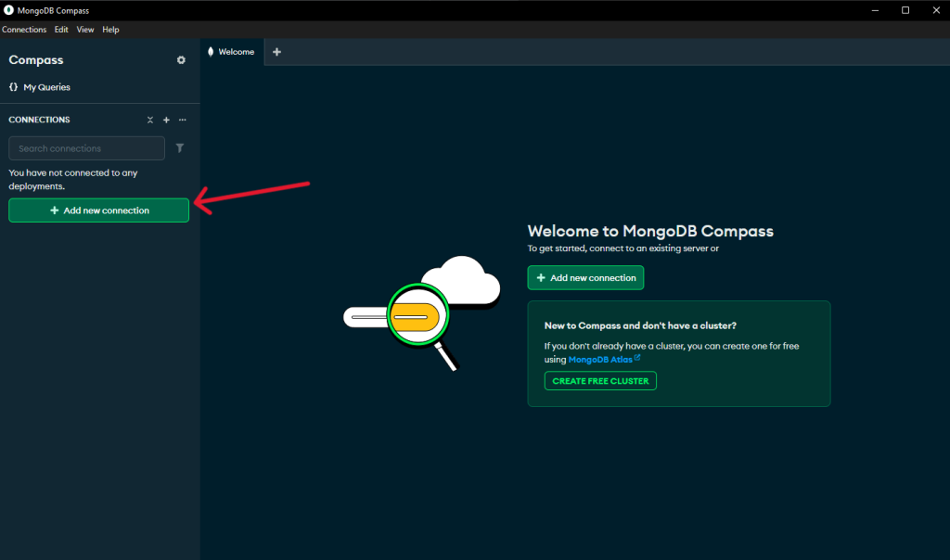Open the Help menu
The height and width of the screenshot is (560, 950).
(x=110, y=30)
